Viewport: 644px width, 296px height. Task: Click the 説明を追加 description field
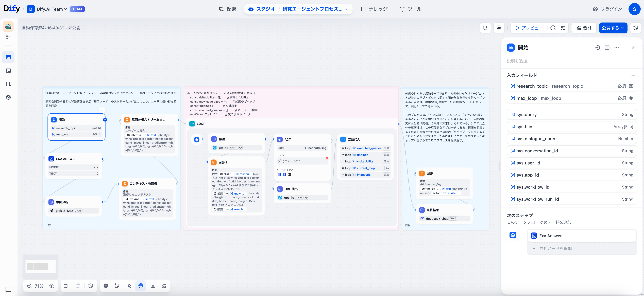point(519,61)
